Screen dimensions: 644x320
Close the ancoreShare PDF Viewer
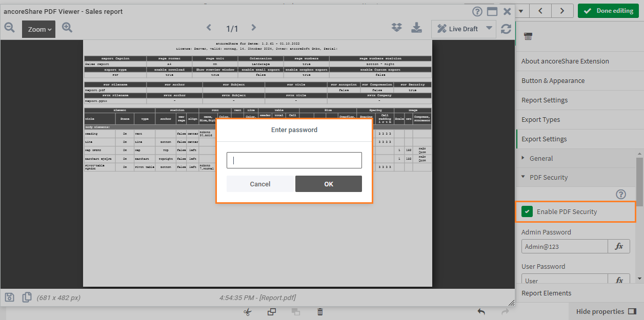tap(507, 11)
